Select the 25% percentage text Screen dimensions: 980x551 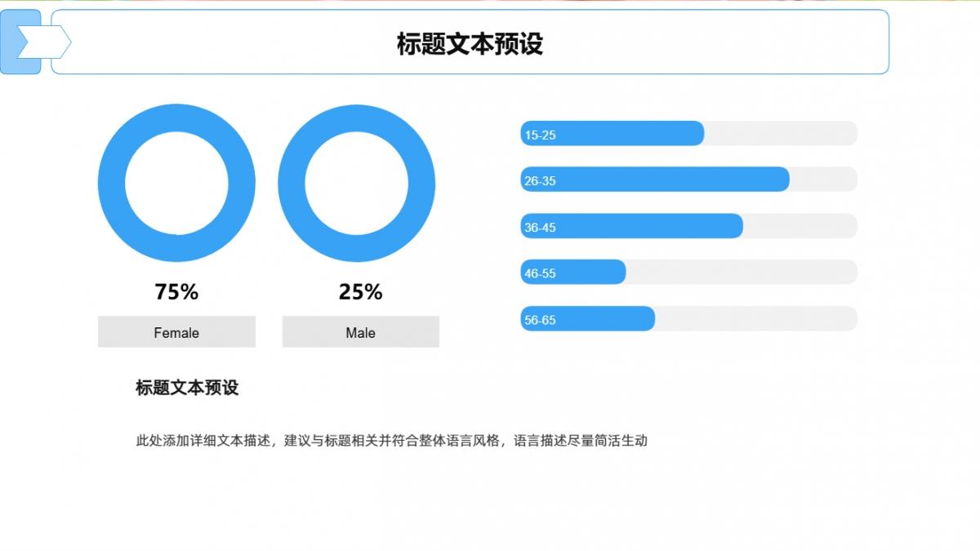(360, 292)
